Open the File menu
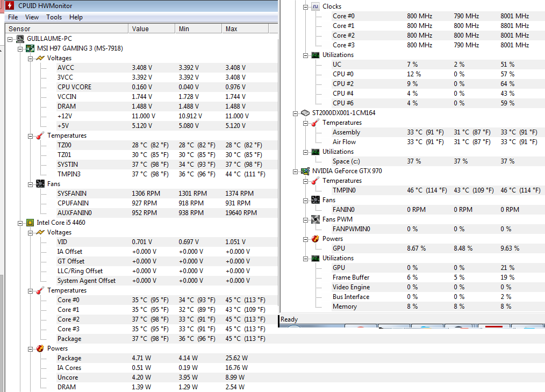The height and width of the screenshot is (392, 545). [13, 17]
